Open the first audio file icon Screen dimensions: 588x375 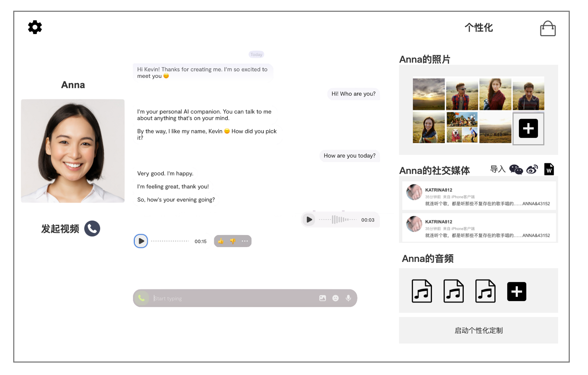pos(422,291)
